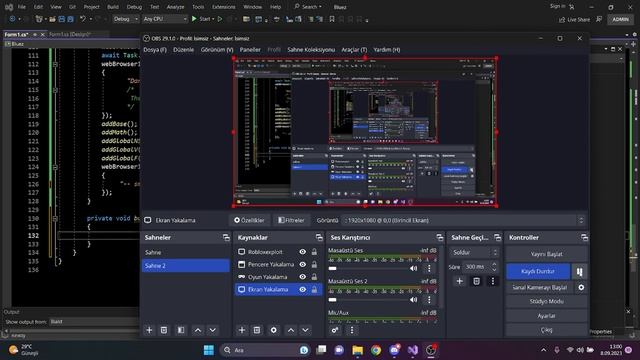
Task: Collapse code block at line 112
Action: (55, 64)
